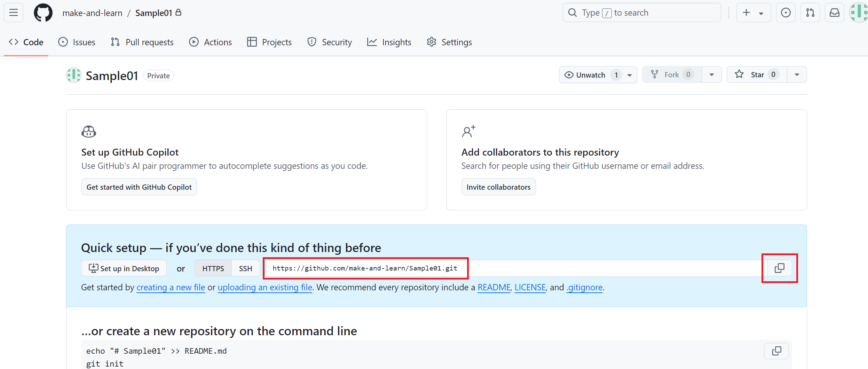Open the .gitignore link
868x369 pixels.
(585, 288)
